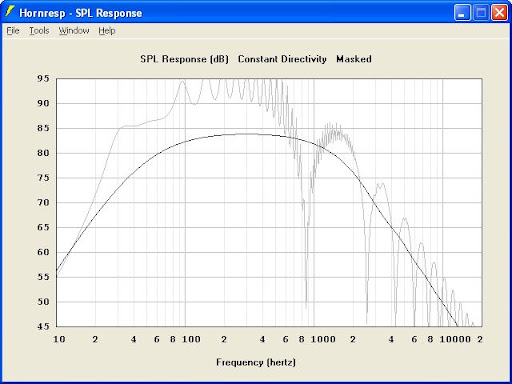Minimize the Hornresp window

[x=462, y=13]
